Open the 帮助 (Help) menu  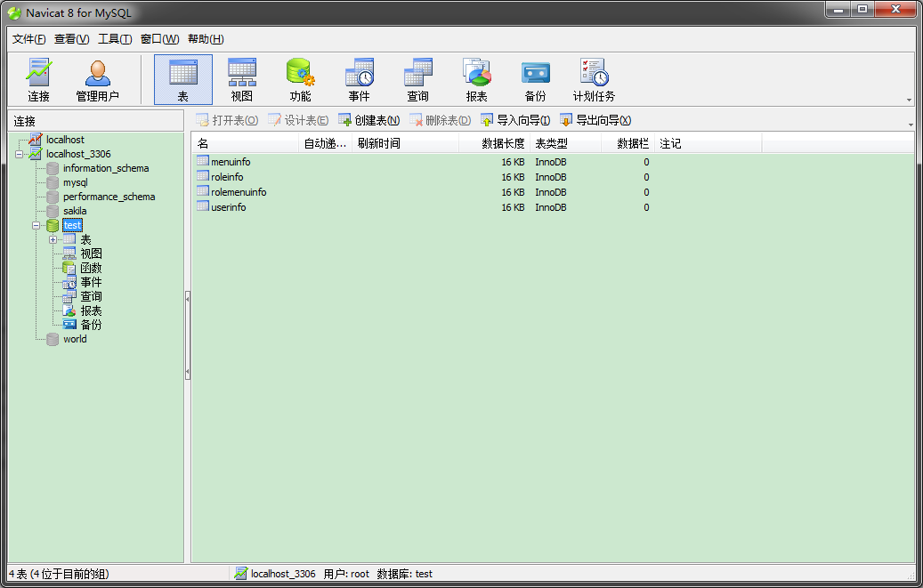[x=206, y=39]
